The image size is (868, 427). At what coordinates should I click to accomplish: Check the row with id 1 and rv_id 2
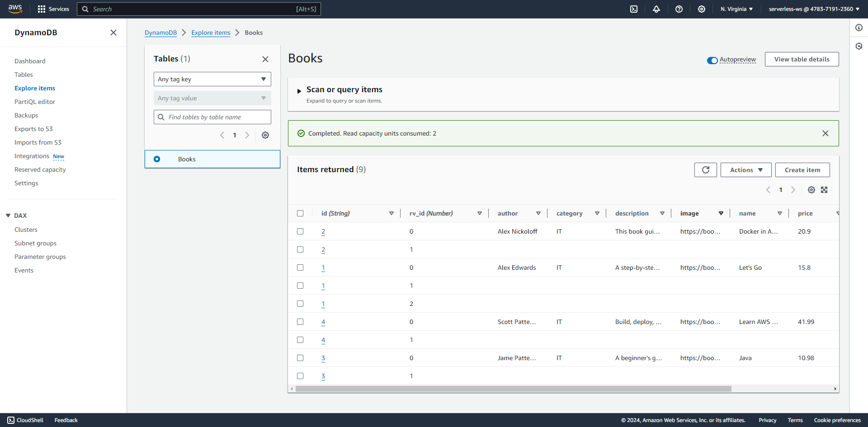pos(300,304)
